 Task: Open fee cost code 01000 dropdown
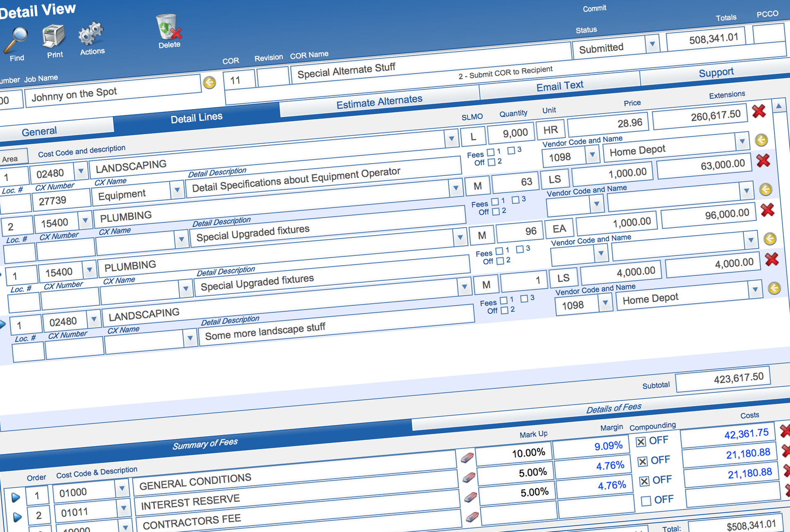click(x=122, y=489)
